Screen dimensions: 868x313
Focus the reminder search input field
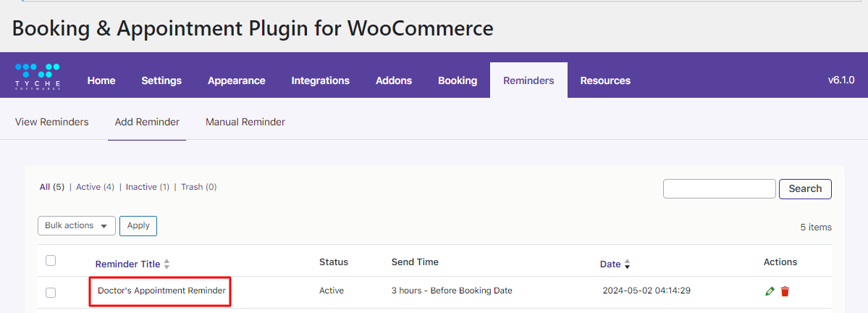pos(719,188)
